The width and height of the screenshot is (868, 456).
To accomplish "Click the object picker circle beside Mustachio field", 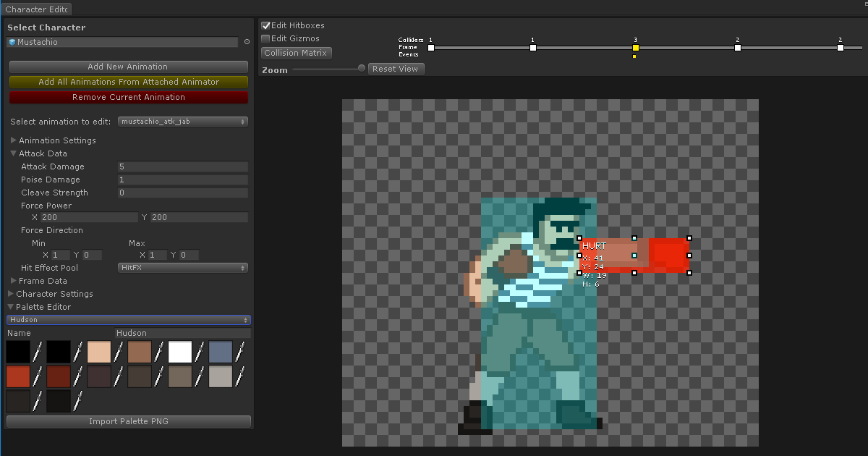I will click(247, 42).
